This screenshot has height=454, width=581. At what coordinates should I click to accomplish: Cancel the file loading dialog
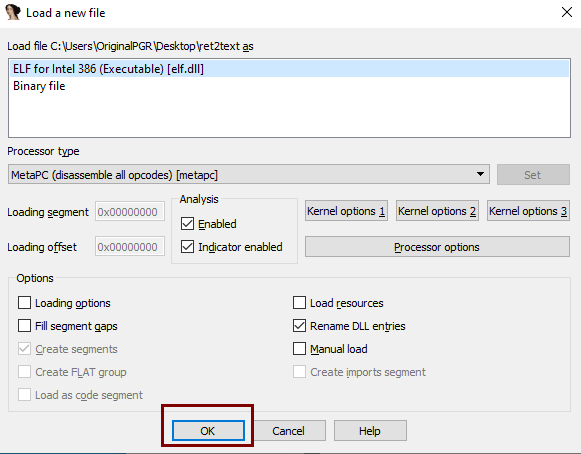pyautogui.click(x=289, y=431)
